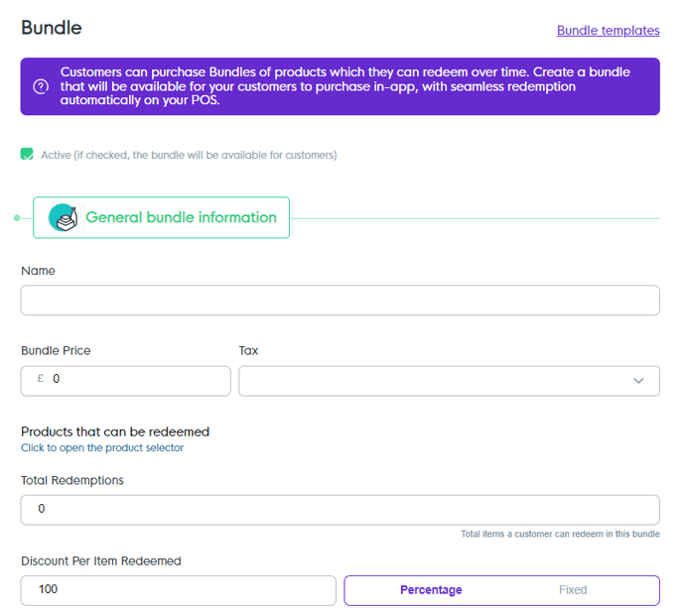Expand Tax options with chevron arrow
This screenshot has width=683, height=616.
638,381
